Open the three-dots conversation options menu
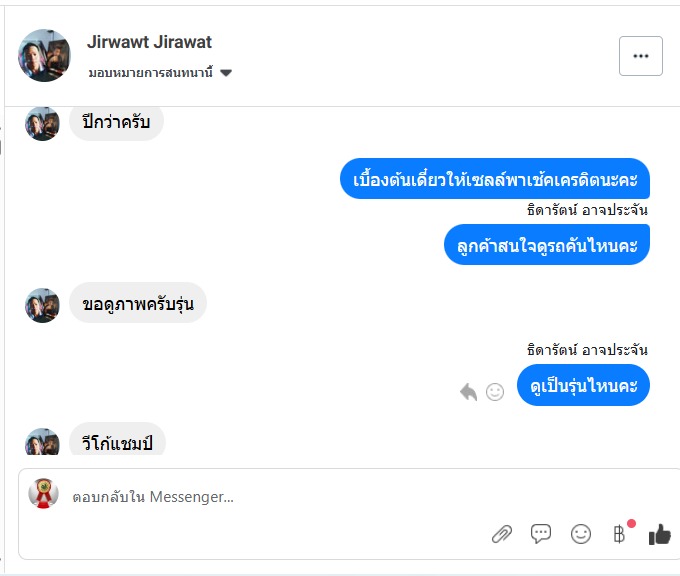Viewport: 680px width, 576px height. (x=641, y=56)
